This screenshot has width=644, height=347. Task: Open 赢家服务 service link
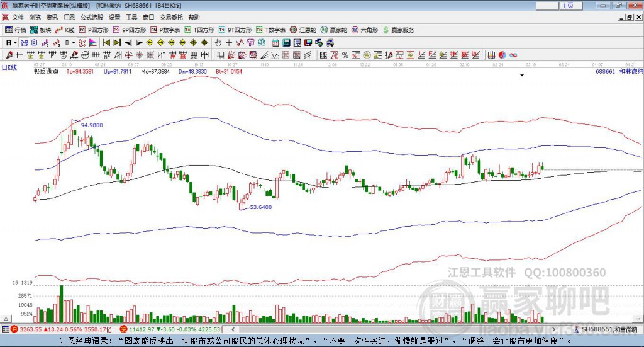tap(398, 30)
